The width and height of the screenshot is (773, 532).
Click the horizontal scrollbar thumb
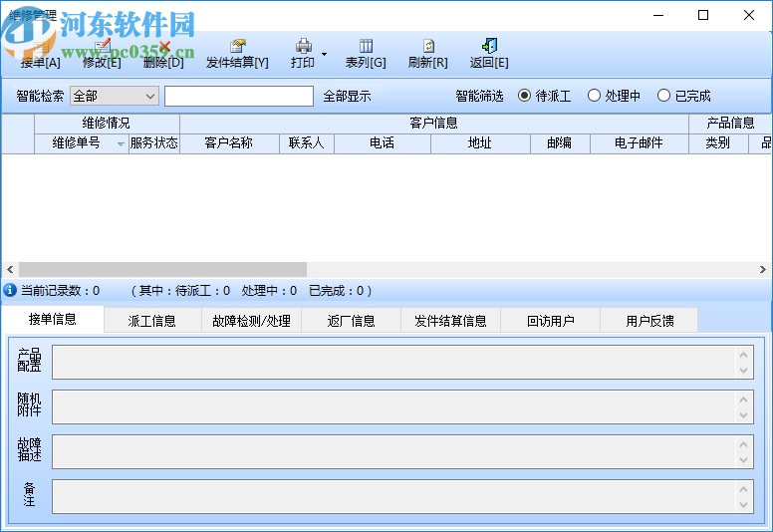coord(162,269)
